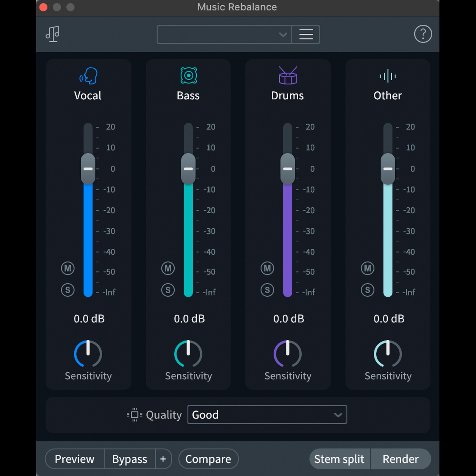Click the Vocal stem head icon

[x=88, y=76]
